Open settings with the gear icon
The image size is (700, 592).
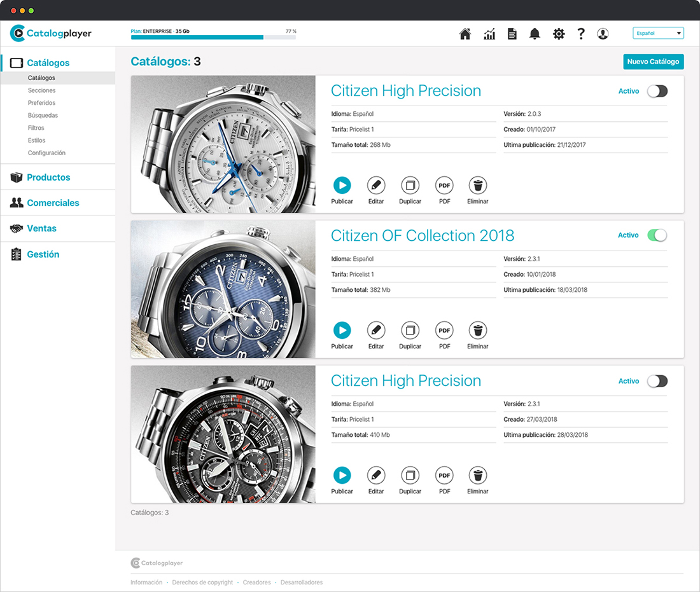(x=559, y=34)
